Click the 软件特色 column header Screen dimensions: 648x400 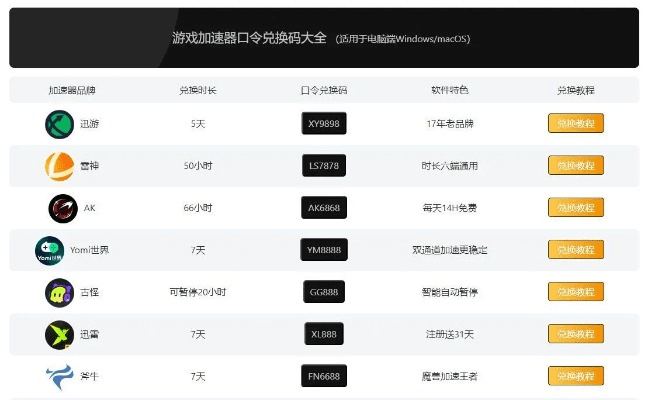(450, 90)
